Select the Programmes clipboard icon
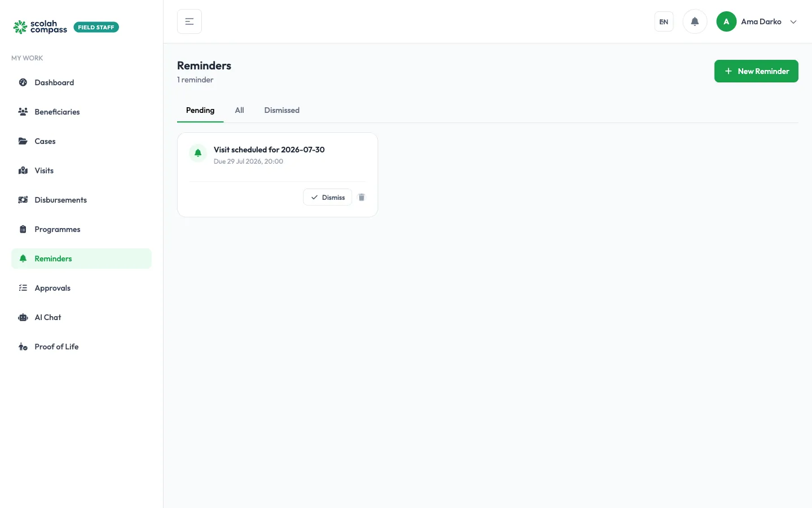812x508 pixels. (23, 229)
